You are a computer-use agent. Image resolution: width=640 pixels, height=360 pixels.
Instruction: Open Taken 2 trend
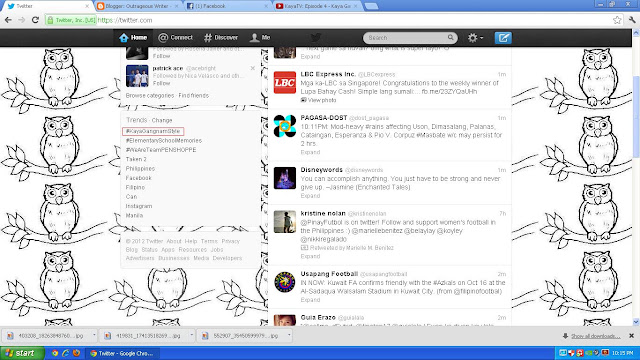pyautogui.click(x=136, y=159)
